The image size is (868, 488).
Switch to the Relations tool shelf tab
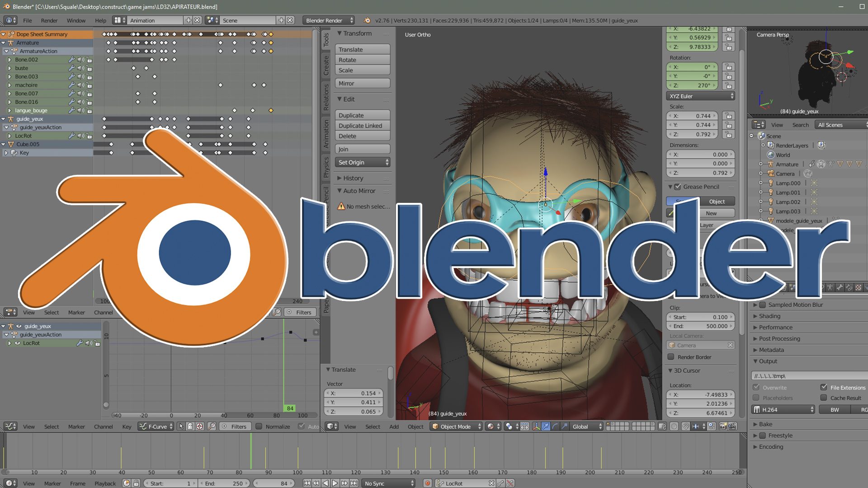click(x=326, y=97)
